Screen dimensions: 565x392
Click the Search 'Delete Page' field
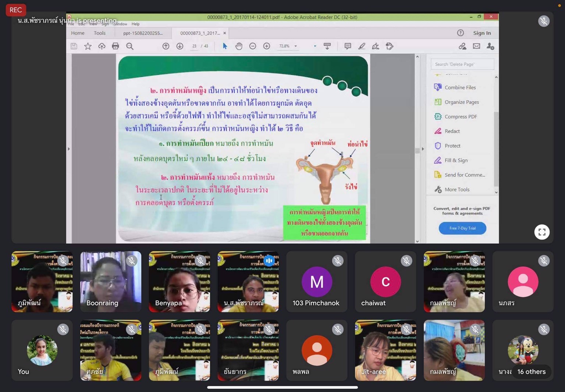pyautogui.click(x=462, y=64)
